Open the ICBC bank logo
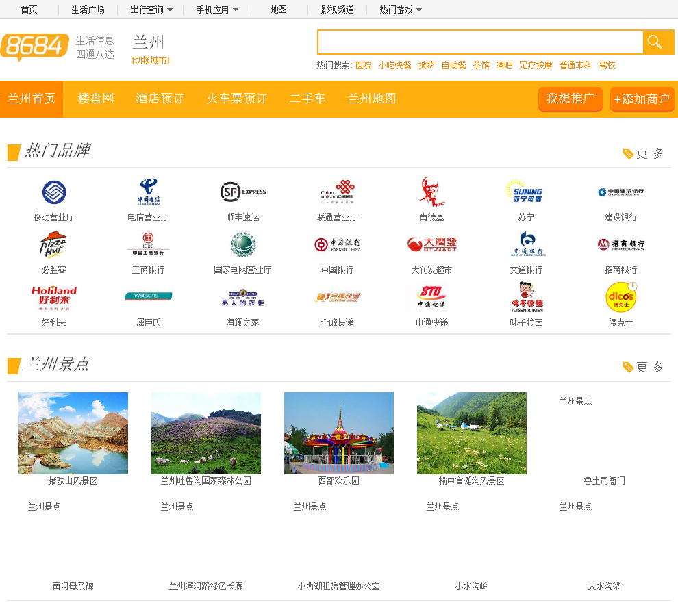The width and height of the screenshot is (678, 616). click(x=149, y=244)
